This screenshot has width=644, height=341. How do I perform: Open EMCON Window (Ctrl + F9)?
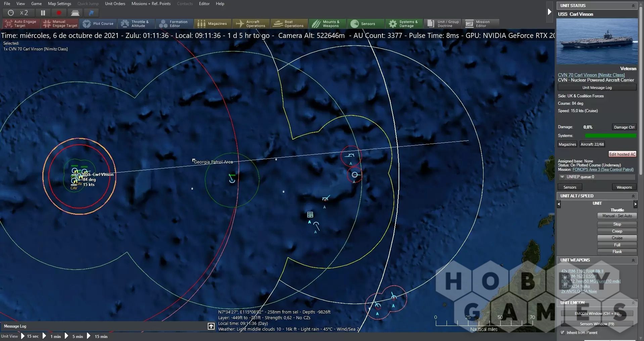(597, 313)
